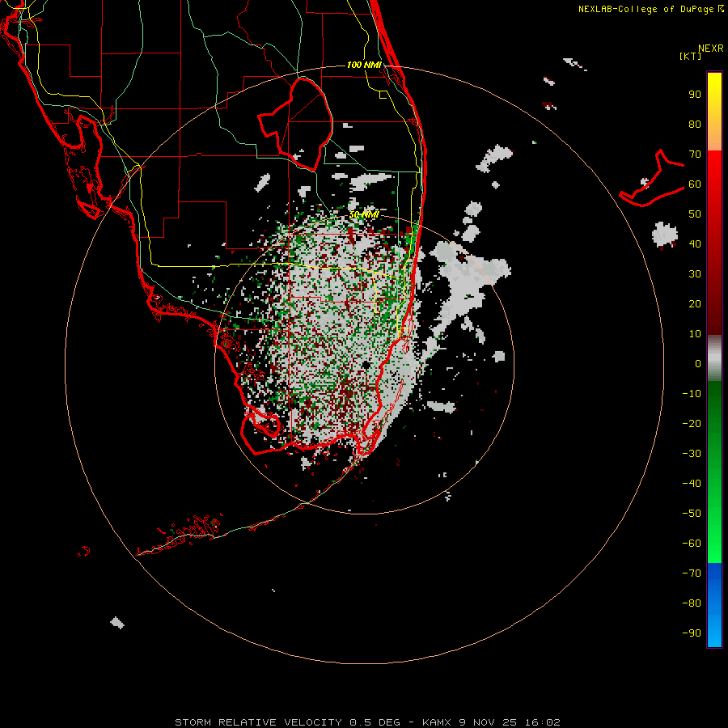Select the 80 value on velocity scale
Screen dimensions: 728x728
pyautogui.click(x=695, y=125)
